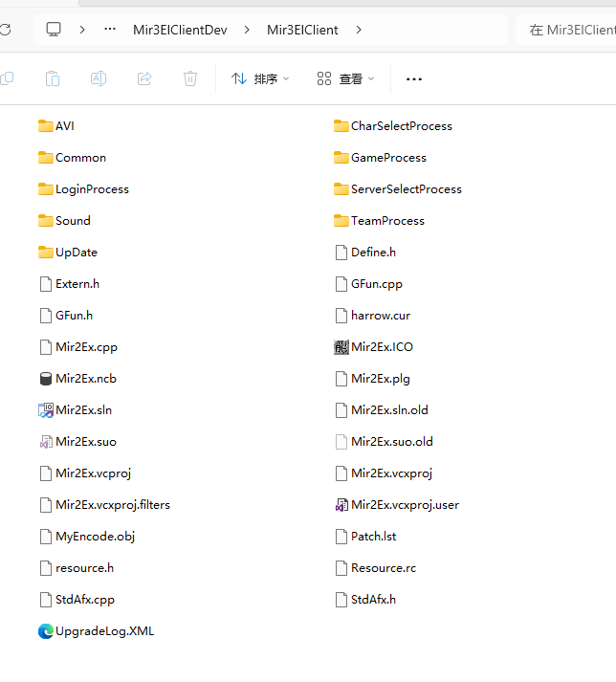
Task: Click the Paste toolbar icon
Action: (53, 78)
